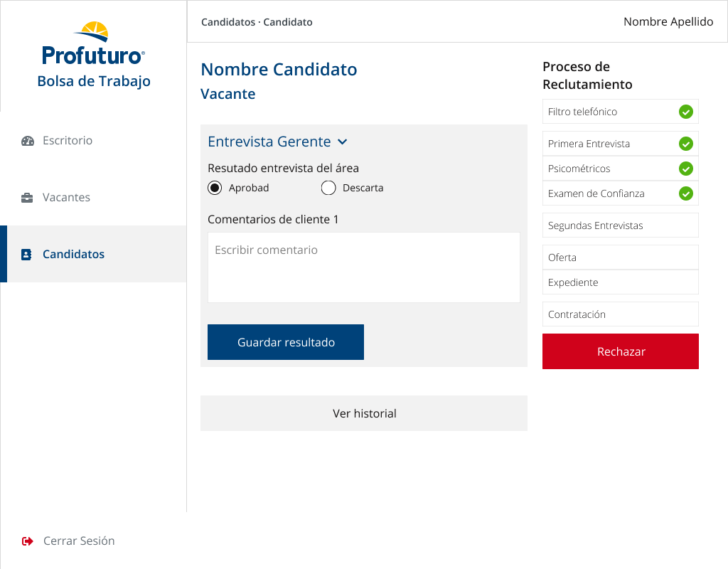Viewport: 728px width, 569px height.
Task: Click green checkmark beside Psicométricos
Action: [x=685, y=169]
